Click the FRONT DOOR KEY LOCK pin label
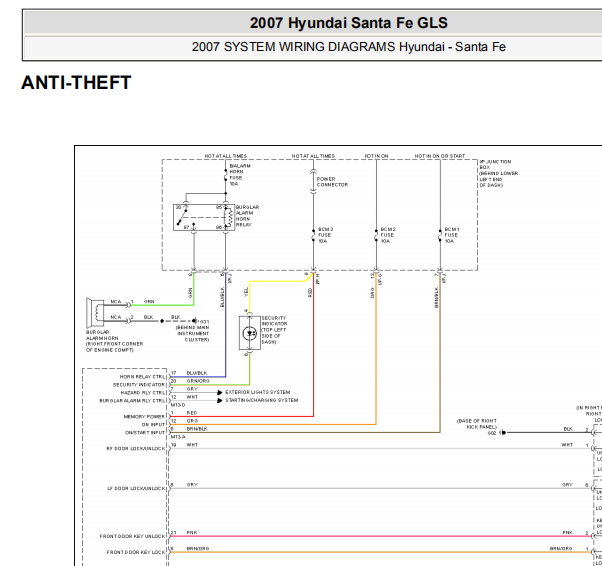Screen dimensions: 602x566 tap(136, 552)
